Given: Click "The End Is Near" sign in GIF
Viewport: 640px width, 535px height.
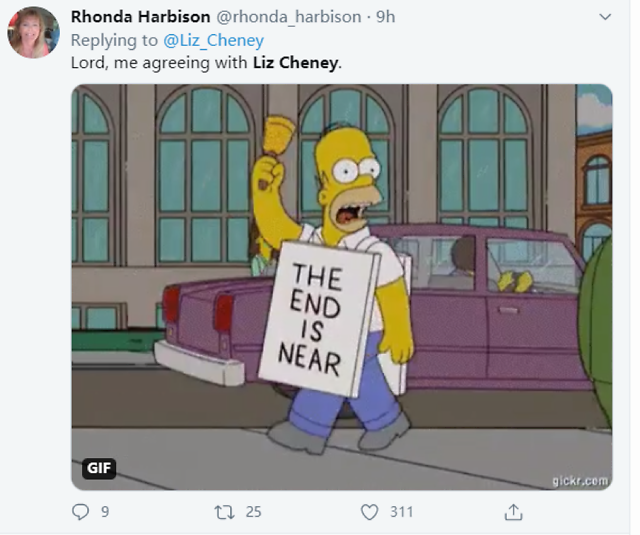Looking at the screenshot, I should 318,319.
